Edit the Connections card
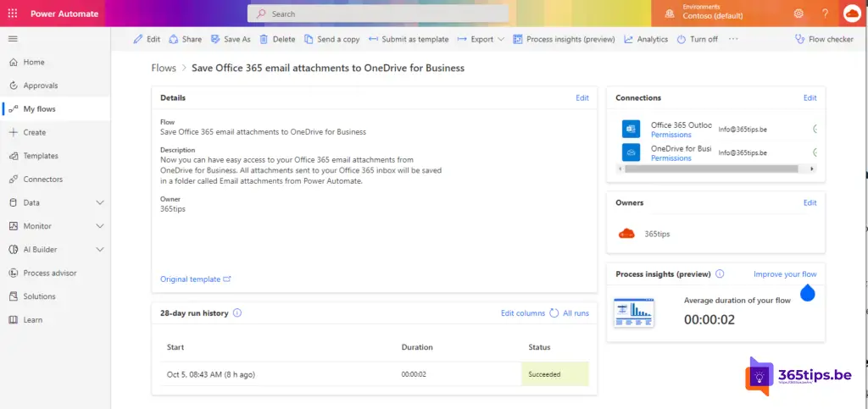This screenshot has height=409, width=868. [x=810, y=98]
